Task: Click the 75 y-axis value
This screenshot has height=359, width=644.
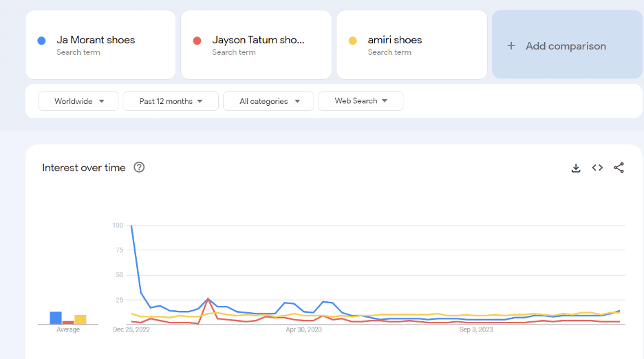Action: click(120, 250)
